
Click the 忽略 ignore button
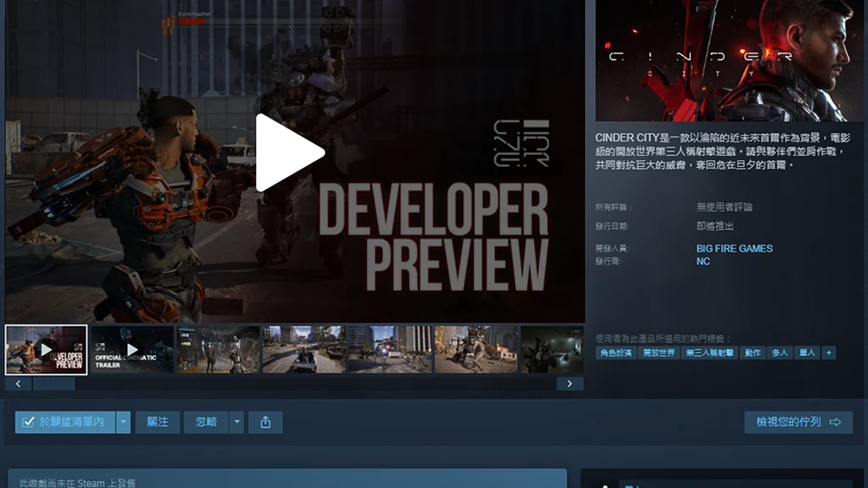(x=206, y=422)
